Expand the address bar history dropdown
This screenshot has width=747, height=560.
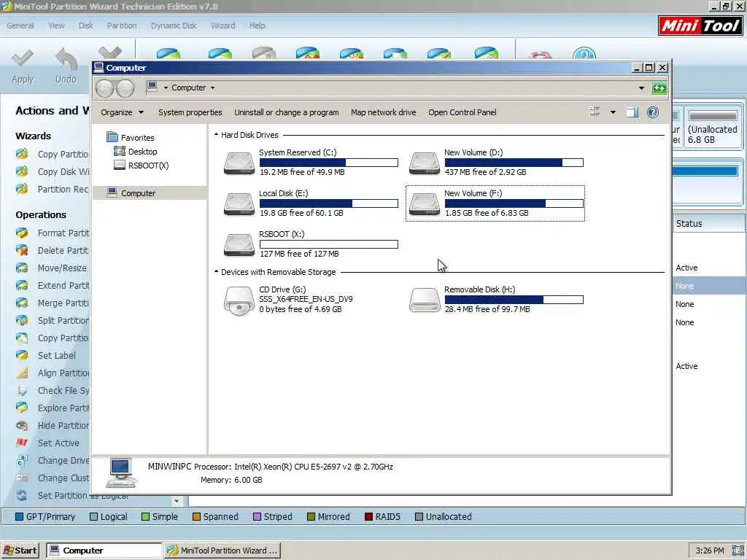(x=641, y=88)
